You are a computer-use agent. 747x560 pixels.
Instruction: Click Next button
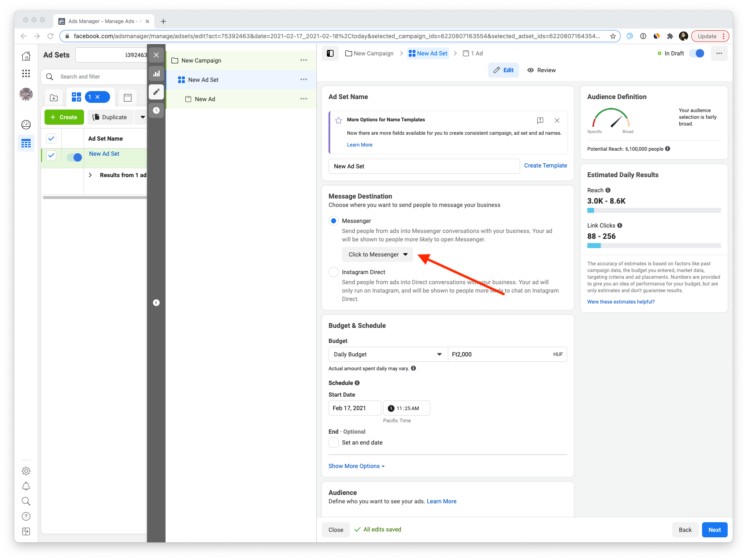pyautogui.click(x=715, y=530)
